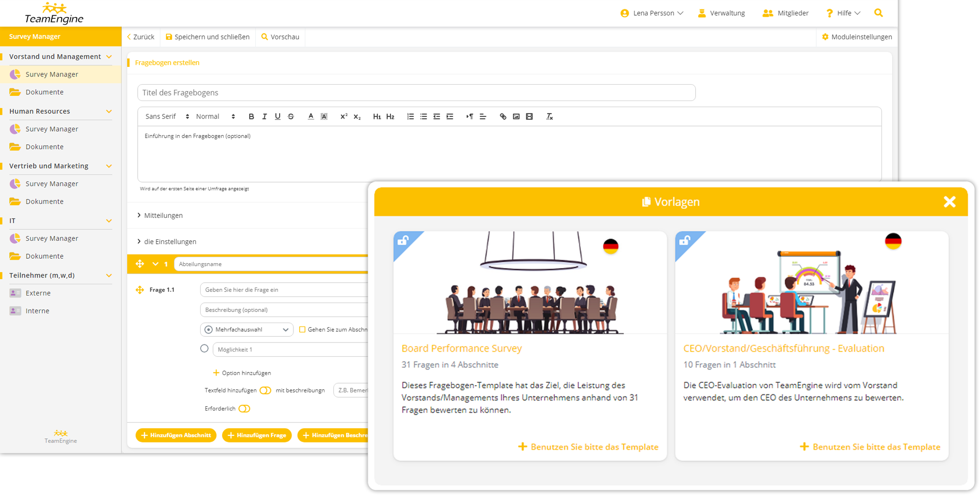980x495 pixels.
Task: Enable the Erforderlich toggle
Action: [244, 409]
